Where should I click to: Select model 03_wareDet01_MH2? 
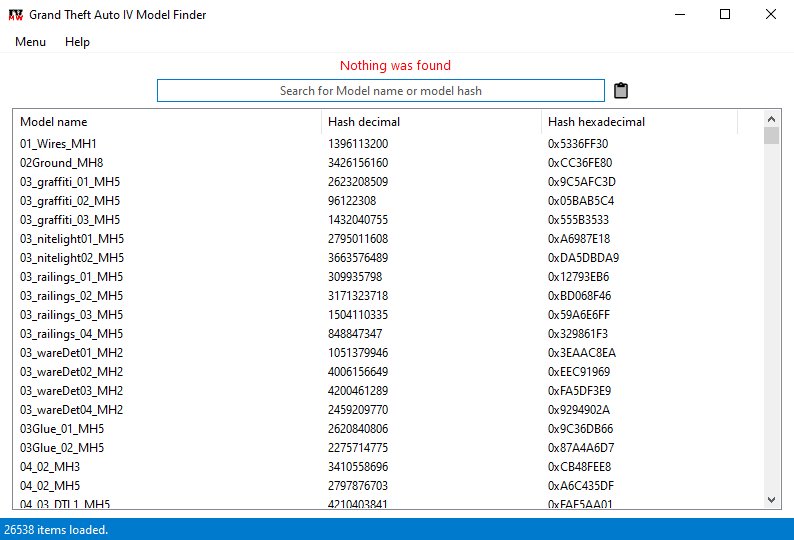pyautogui.click(x=71, y=353)
